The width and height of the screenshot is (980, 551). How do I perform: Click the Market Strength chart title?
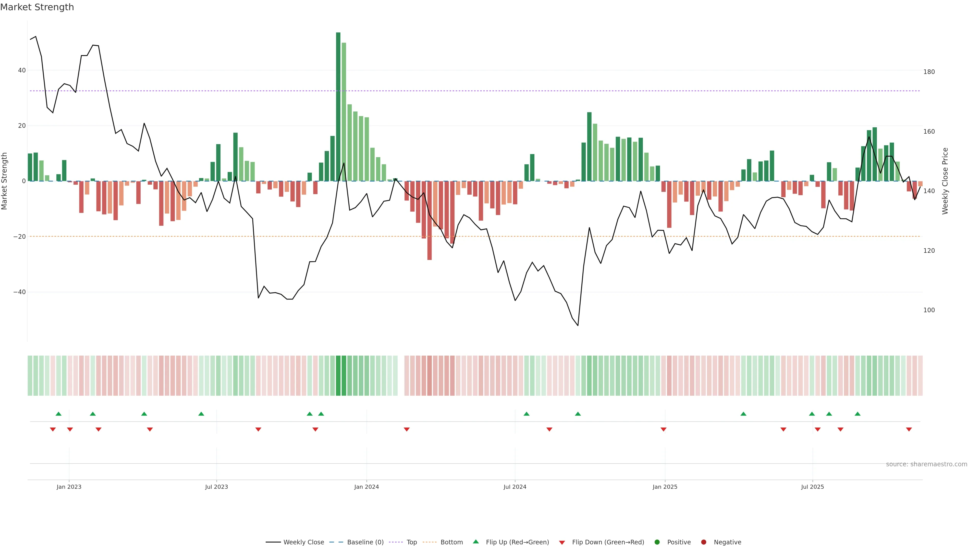37,7
